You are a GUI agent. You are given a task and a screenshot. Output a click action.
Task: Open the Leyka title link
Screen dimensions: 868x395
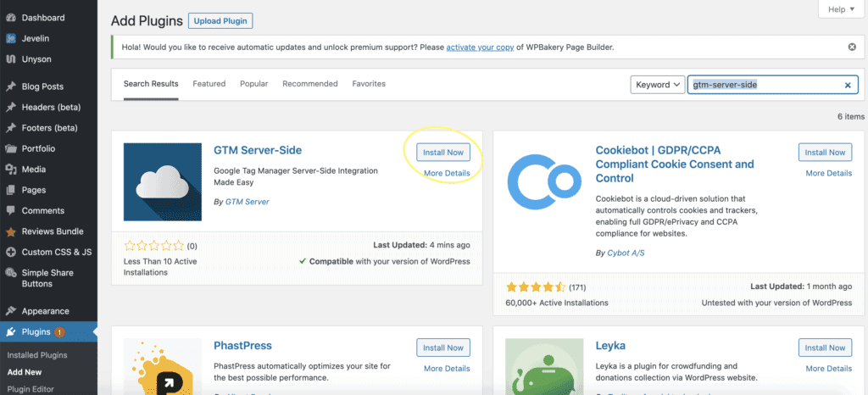610,346
